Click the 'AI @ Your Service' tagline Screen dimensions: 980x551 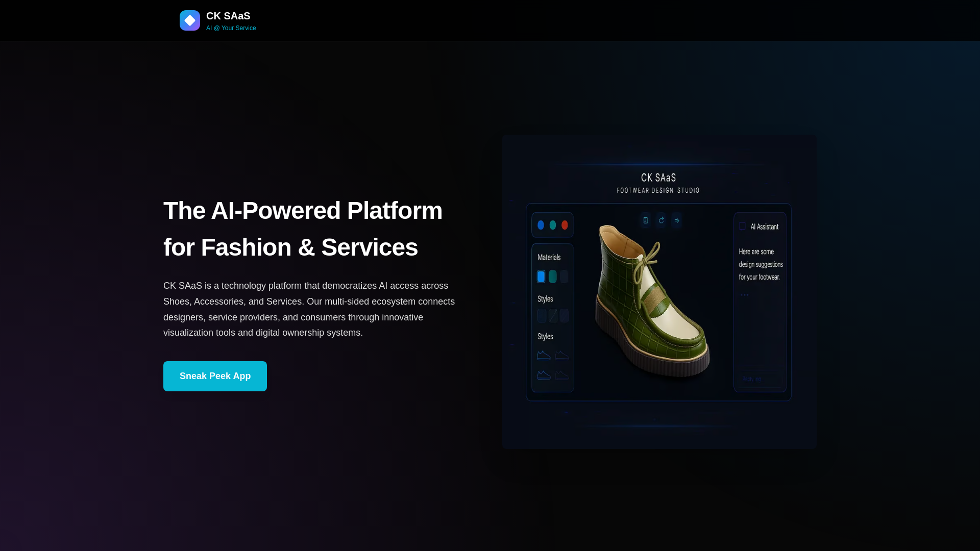pyautogui.click(x=231, y=28)
